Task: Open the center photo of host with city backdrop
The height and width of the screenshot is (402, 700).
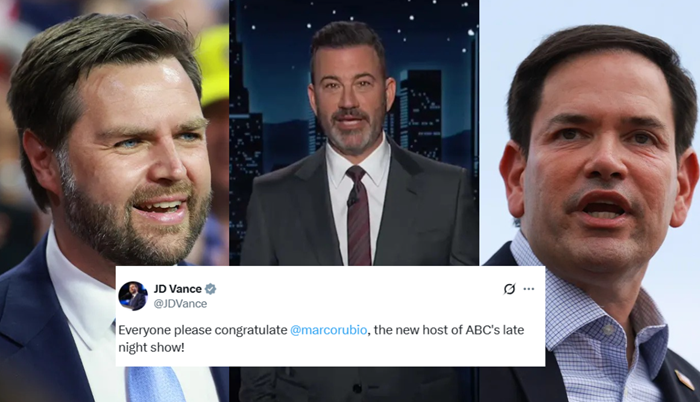Action: [354, 133]
